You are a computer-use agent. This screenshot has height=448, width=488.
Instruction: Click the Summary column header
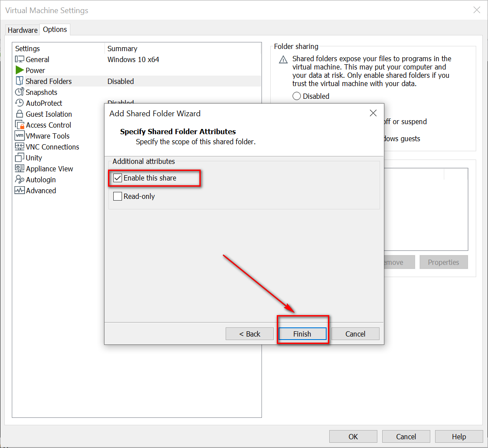122,49
